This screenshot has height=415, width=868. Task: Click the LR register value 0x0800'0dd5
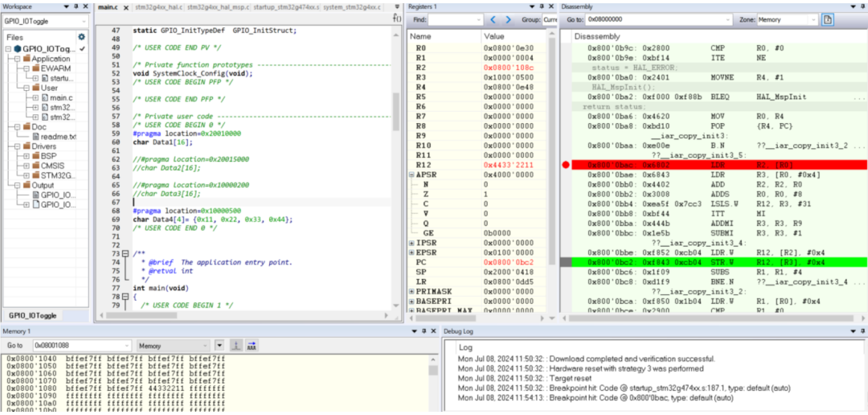(x=508, y=281)
